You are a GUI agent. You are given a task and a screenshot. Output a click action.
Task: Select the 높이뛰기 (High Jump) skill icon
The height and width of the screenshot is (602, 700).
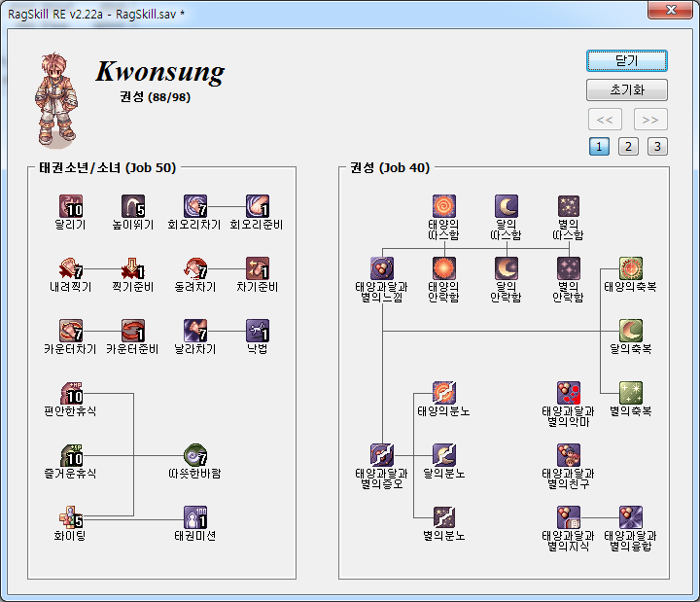click(133, 206)
